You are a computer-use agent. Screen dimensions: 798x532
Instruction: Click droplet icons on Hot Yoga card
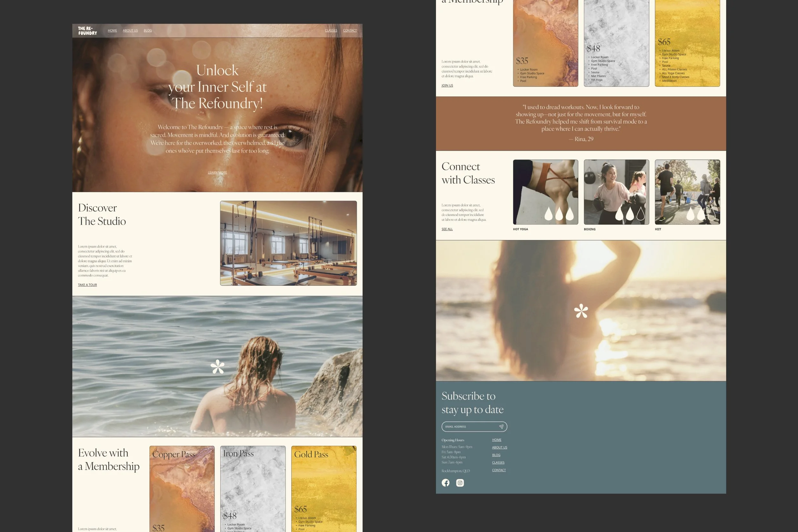point(559,214)
